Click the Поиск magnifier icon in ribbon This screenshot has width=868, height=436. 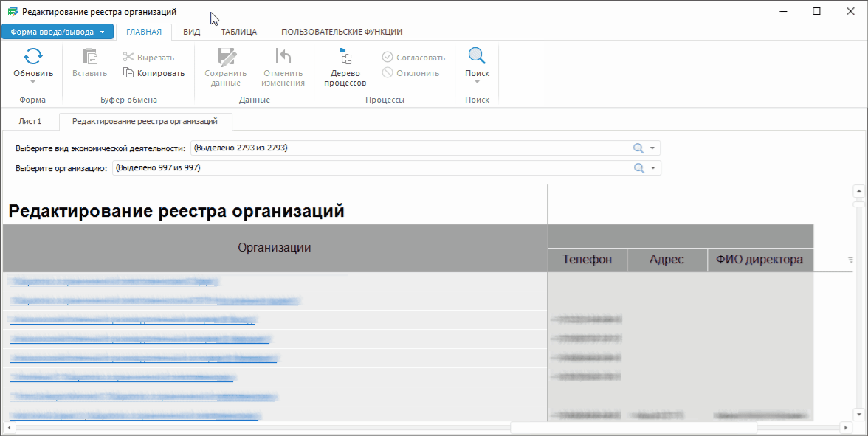pyautogui.click(x=477, y=57)
